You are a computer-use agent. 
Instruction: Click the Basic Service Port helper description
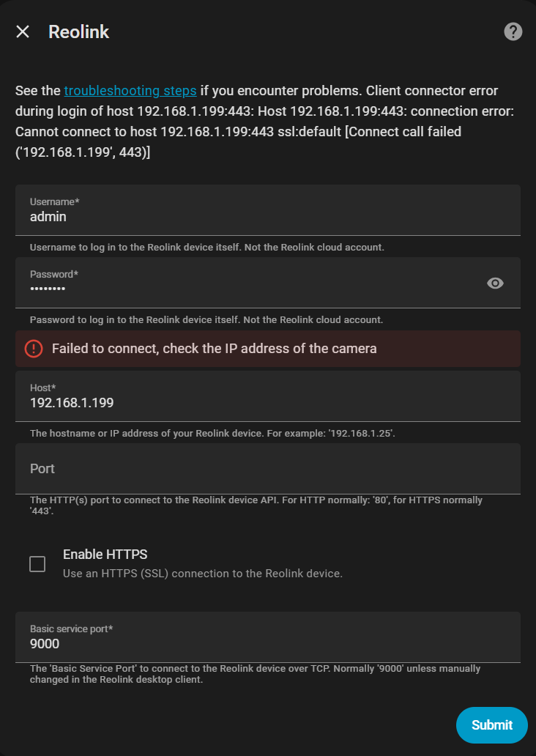pos(255,674)
